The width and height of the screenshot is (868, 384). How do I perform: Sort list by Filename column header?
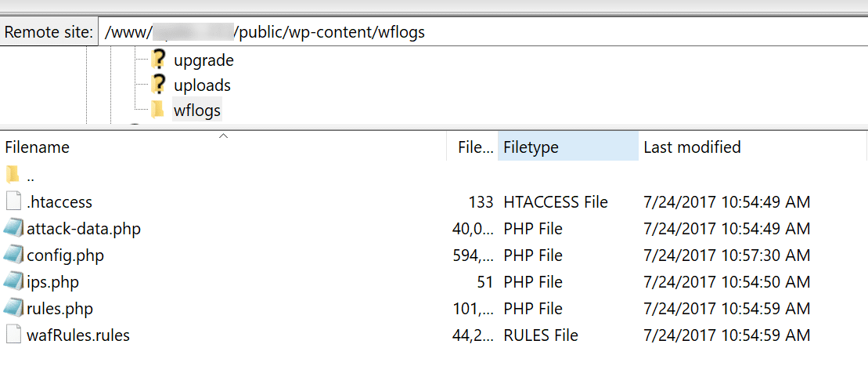pos(38,147)
